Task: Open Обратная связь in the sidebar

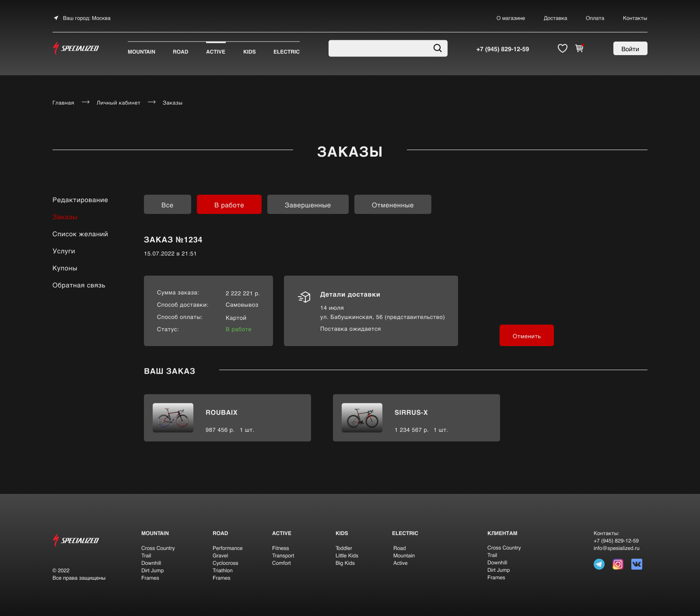Action: pos(79,285)
